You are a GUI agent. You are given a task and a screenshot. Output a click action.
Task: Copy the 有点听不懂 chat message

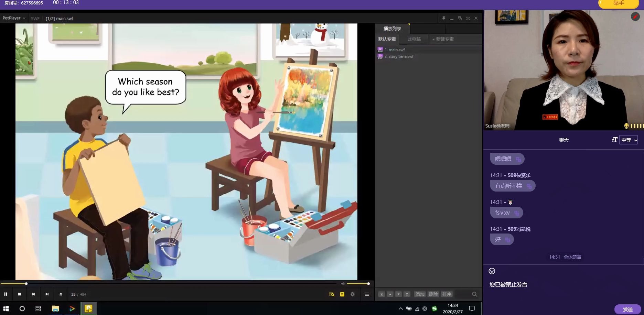point(529,186)
